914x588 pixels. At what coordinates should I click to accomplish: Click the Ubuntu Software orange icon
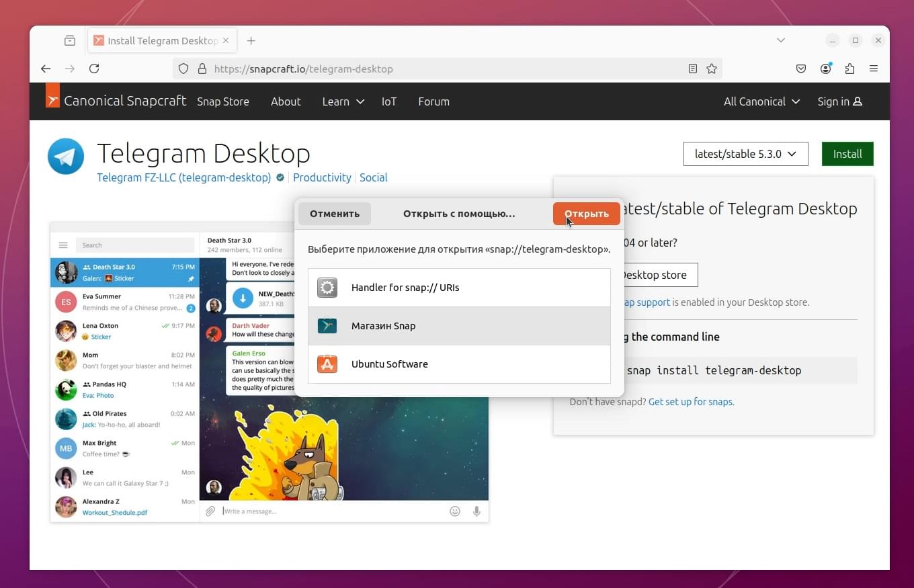(x=327, y=364)
